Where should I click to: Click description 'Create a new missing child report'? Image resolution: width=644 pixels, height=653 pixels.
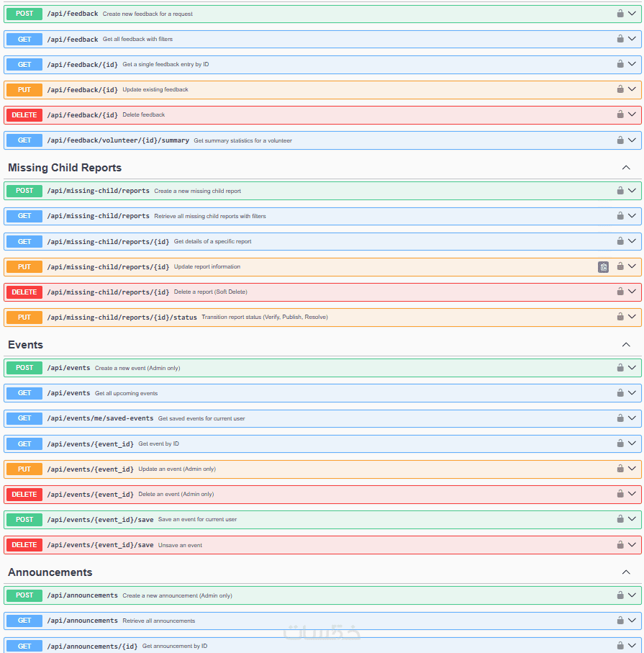pos(197,192)
